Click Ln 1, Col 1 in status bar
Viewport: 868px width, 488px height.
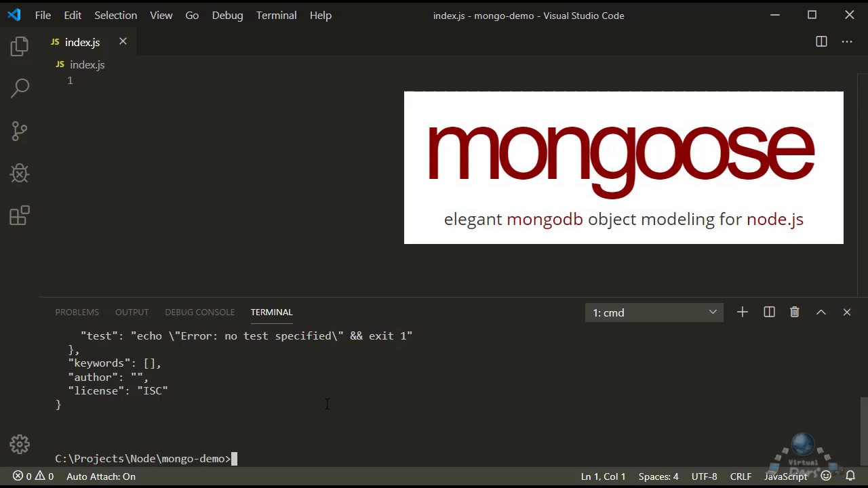603,476
